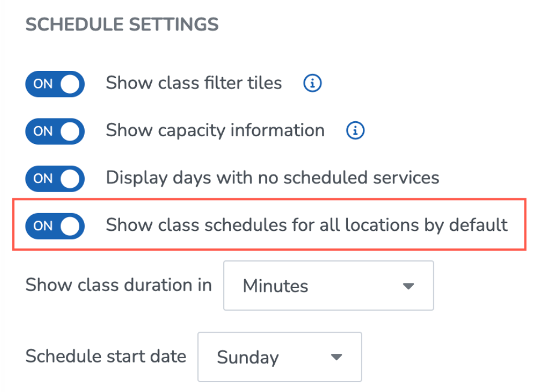Open the Show class duration in dropdown
This screenshot has height=392, width=534.
pyautogui.click(x=328, y=286)
